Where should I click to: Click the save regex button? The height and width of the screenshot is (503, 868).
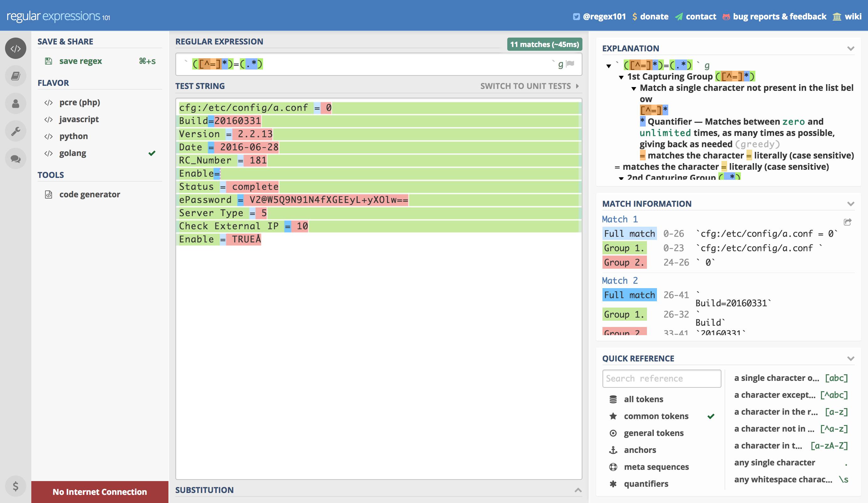point(80,61)
